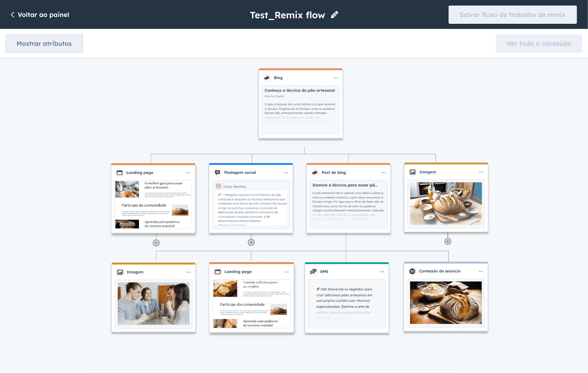Select Domine a técnica para assar pã... heading
This screenshot has width=588, height=373.
pos(345,185)
